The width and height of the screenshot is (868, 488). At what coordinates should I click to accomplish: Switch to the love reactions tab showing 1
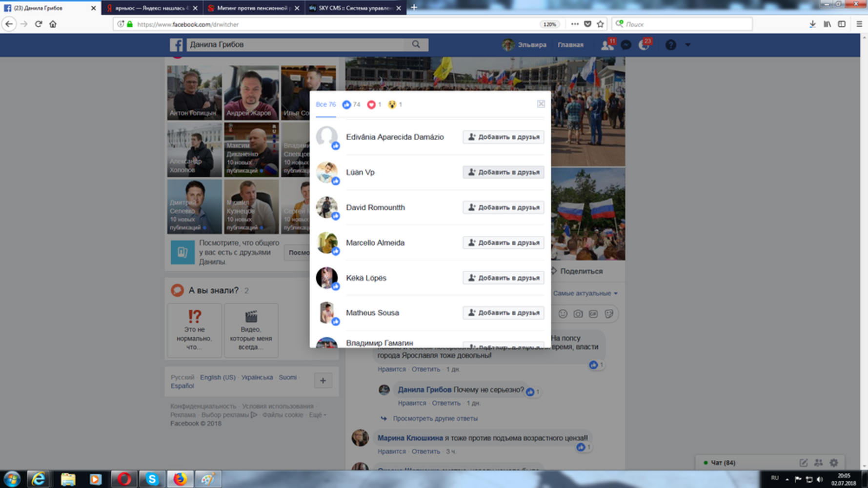click(x=374, y=104)
